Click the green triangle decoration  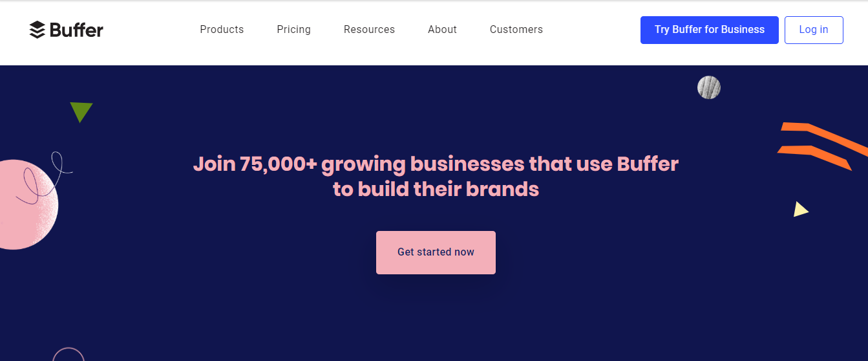pyautogui.click(x=81, y=111)
